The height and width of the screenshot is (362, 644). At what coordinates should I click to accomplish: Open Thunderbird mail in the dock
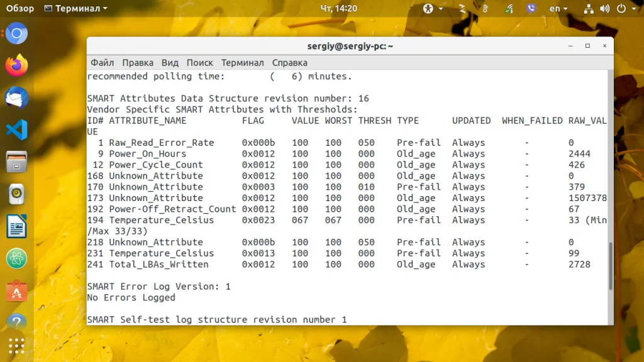click(x=16, y=97)
